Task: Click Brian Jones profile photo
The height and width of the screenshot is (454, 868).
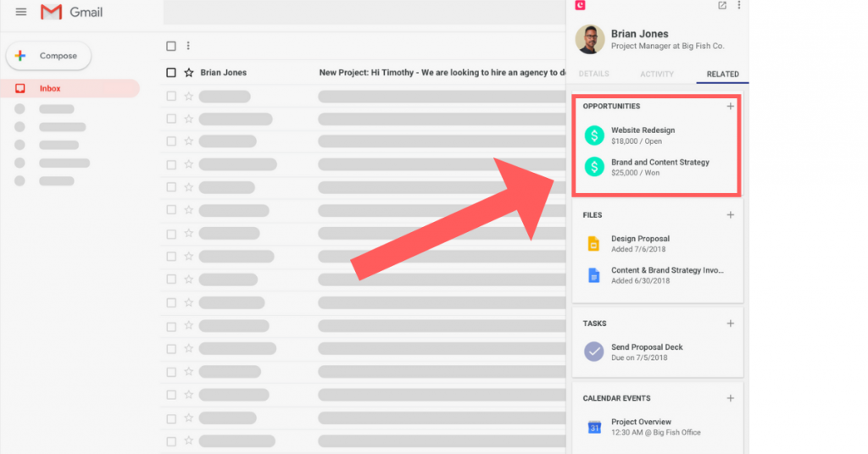Action: [x=590, y=39]
